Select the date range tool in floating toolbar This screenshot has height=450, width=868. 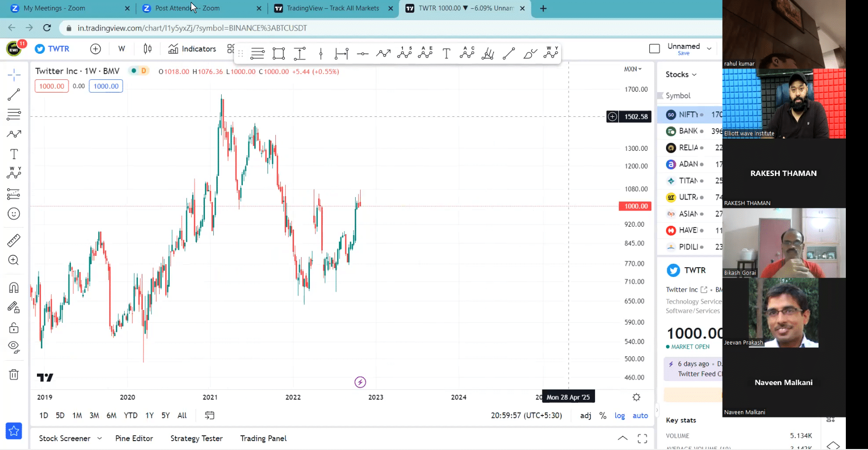pos(341,53)
